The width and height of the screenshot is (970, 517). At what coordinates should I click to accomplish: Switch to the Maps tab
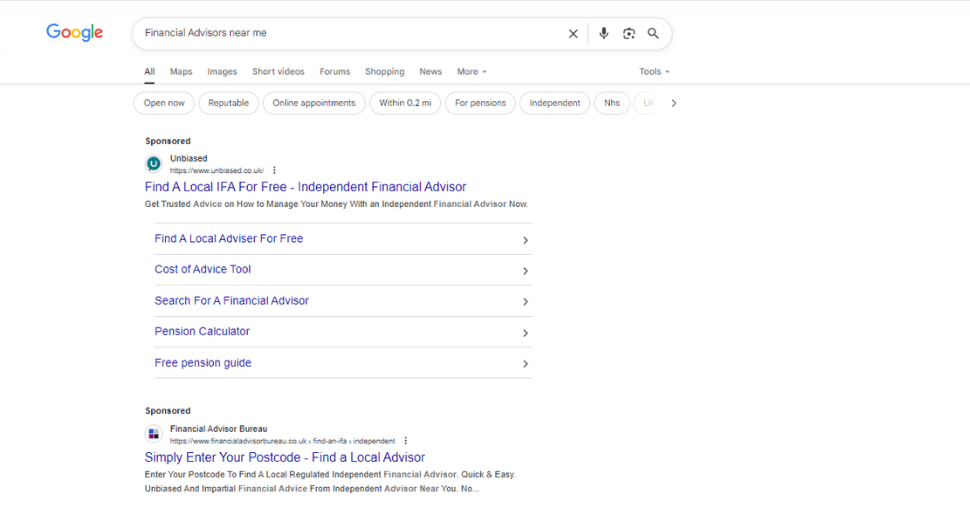pyautogui.click(x=181, y=72)
